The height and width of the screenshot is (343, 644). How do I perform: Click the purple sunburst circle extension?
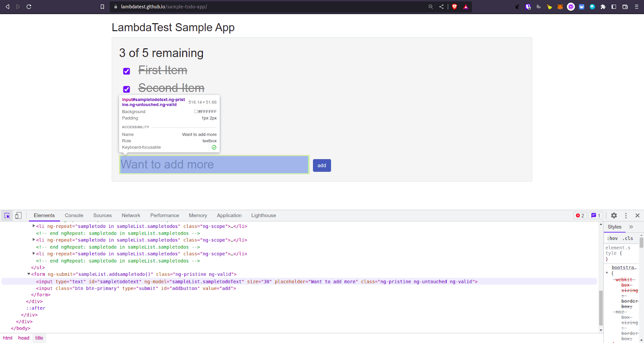click(571, 7)
